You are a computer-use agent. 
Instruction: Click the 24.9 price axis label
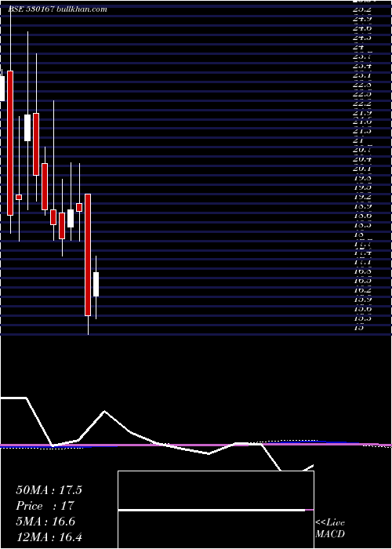point(362,19)
